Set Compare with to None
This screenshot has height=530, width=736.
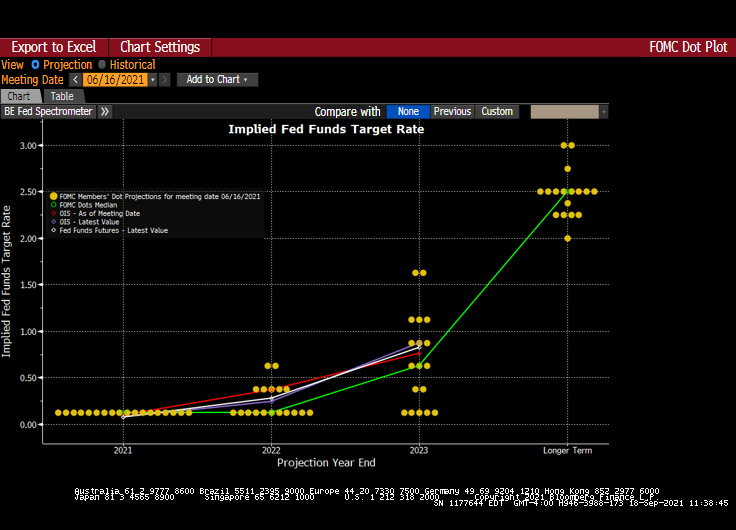pyautogui.click(x=408, y=112)
